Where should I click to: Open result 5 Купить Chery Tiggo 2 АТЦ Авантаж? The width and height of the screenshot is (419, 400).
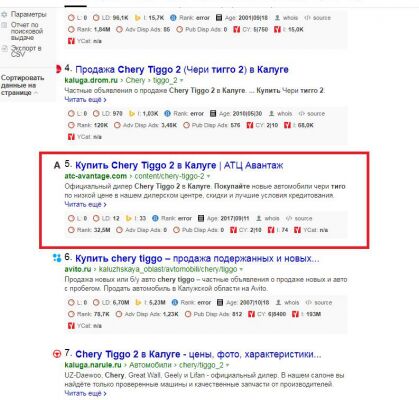179,165
